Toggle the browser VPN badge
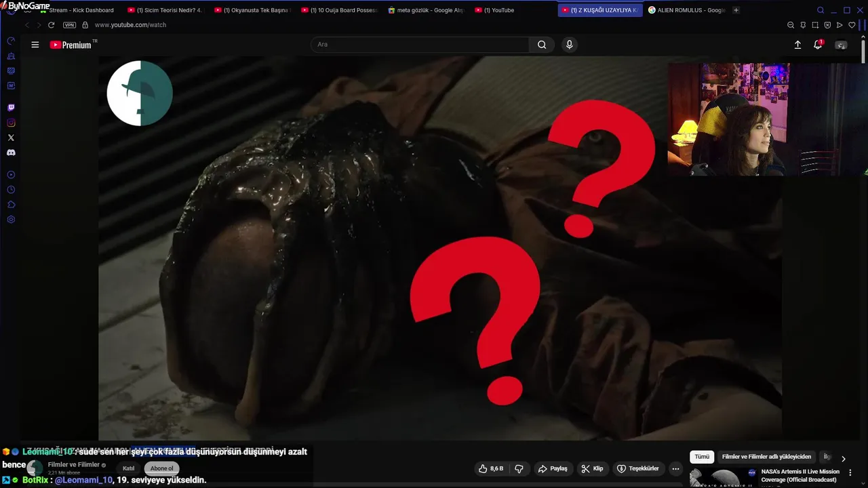 pyautogui.click(x=69, y=25)
